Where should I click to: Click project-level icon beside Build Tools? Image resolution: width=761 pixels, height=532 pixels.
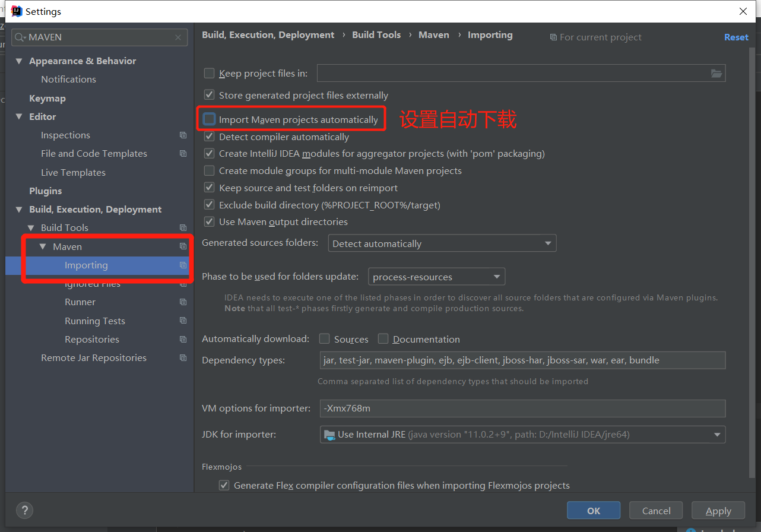coord(183,228)
